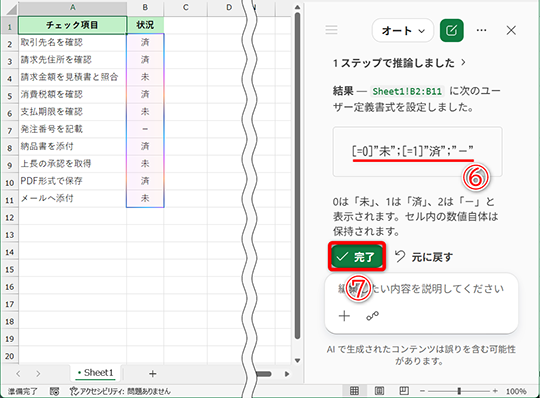Open the three-dot more options menu

pyautogui.click(x=481, y=30)
